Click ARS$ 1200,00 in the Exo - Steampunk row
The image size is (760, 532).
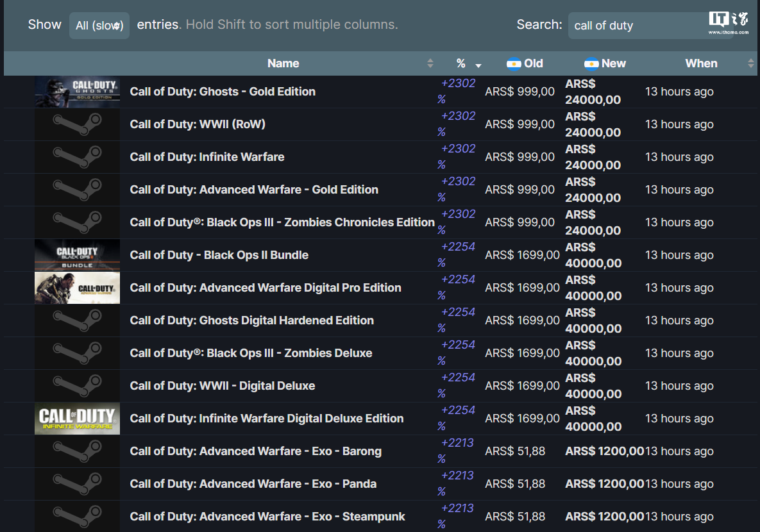[x=604, y=517]
